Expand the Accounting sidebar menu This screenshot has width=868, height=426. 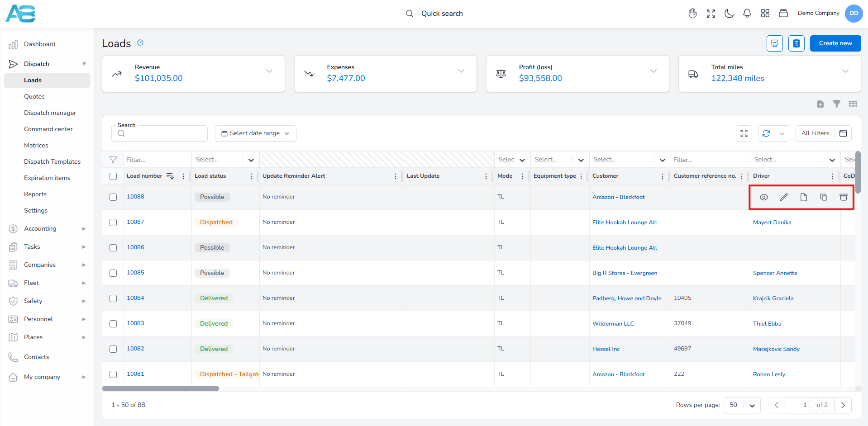(47, 229)
